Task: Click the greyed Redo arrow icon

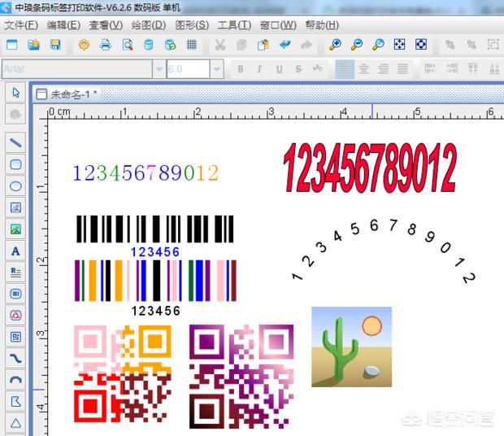Action: tap(306, 45)
